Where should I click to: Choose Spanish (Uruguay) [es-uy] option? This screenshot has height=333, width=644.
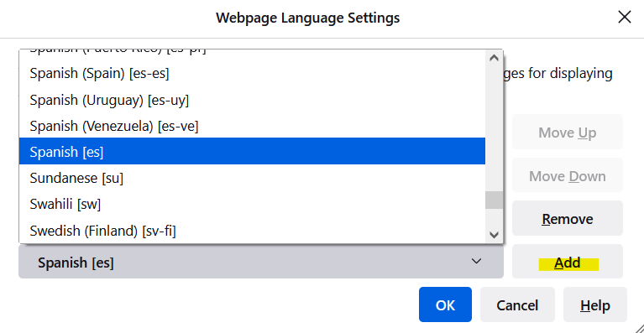[x=252, y=100]
